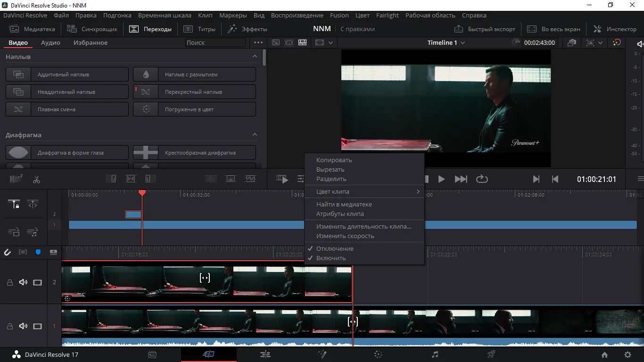Screen dimensions: 644x362
Task: Open the timeline options menu beside timecode
Action: pos(640,179)
